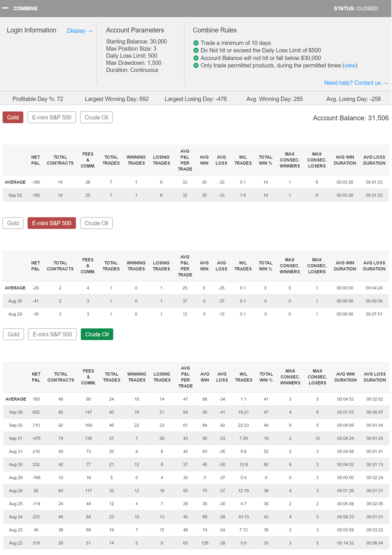
Task: Select the active red E-mini S&P 500 tab
Action: [52, 223]
